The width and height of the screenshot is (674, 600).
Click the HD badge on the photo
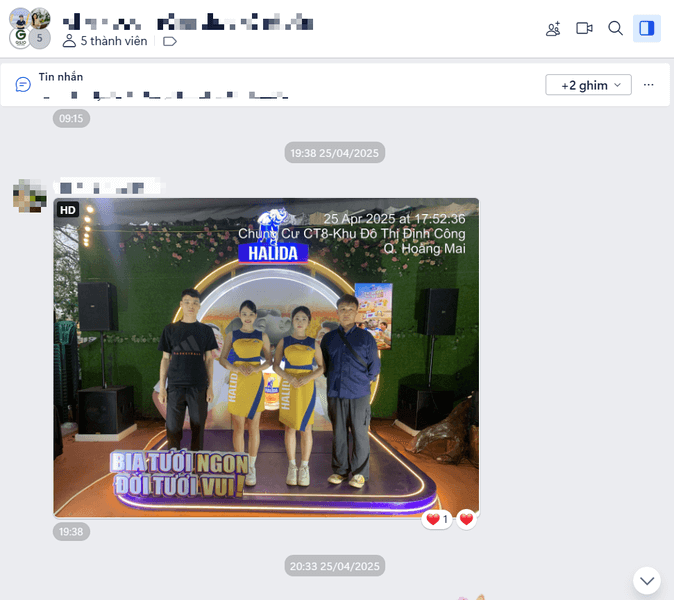[67, 210]
